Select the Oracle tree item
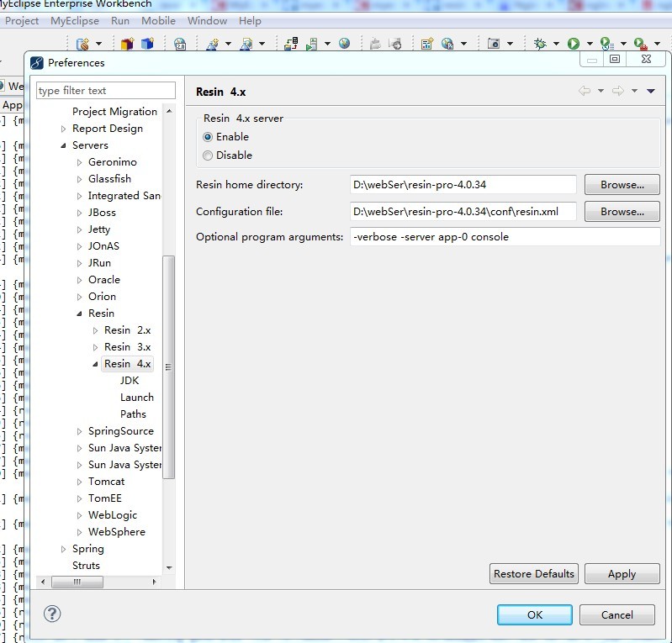The height and width of the screenshot is (643, 672). pyautogui.click(x=104, y=280)
